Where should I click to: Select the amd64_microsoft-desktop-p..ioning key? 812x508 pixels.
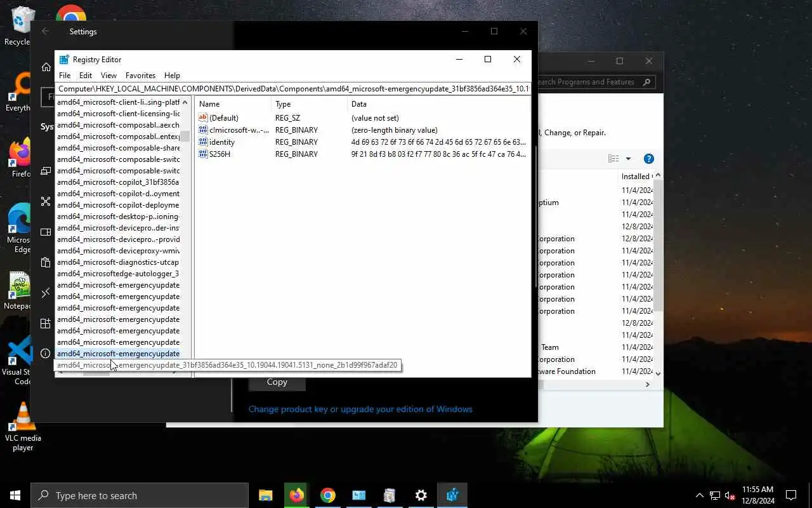click(x=118, y=217)
